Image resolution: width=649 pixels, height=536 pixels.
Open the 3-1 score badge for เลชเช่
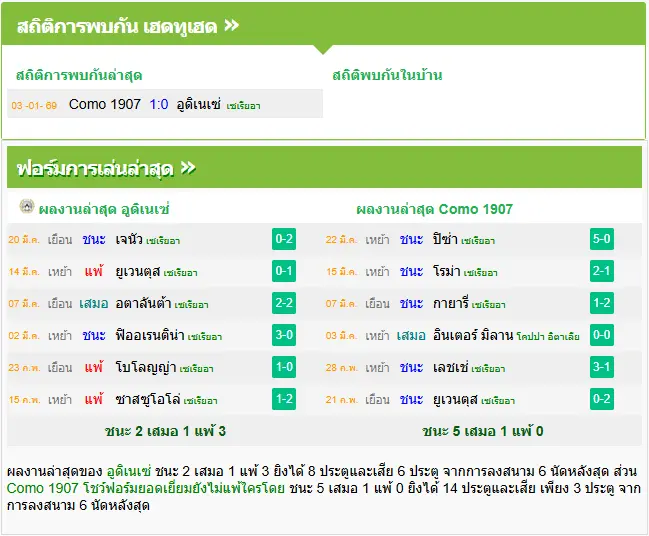click(x=602, y=367)
